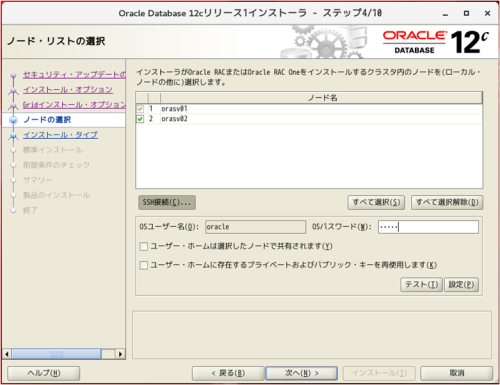Click sidebar scrollbar right arrow

pos(120,354)
